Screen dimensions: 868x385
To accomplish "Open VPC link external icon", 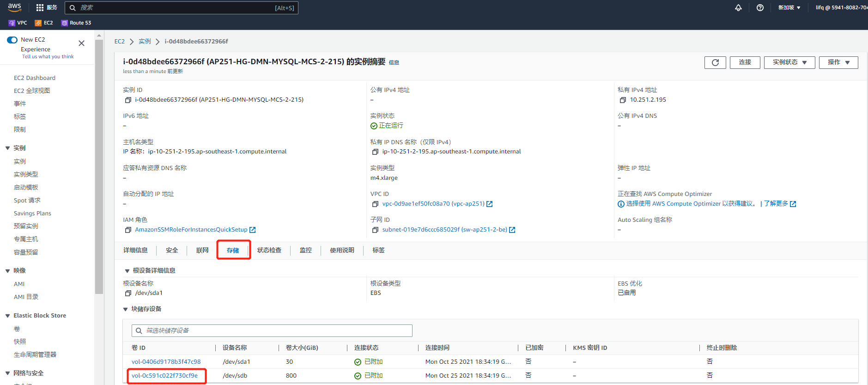I will click(x=490, y=204).
